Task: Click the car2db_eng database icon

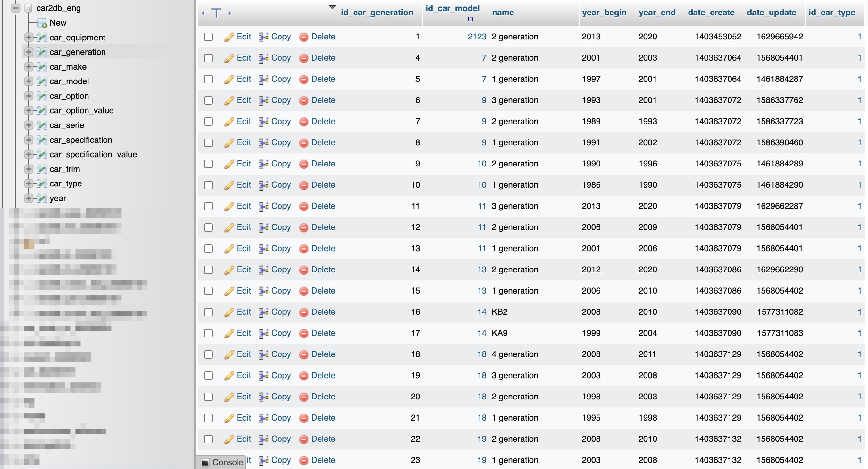Action: coord(29,8)
